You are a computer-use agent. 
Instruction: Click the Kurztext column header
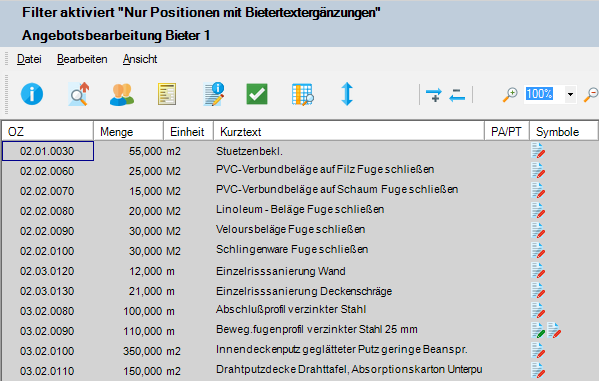tap(349, 131)
